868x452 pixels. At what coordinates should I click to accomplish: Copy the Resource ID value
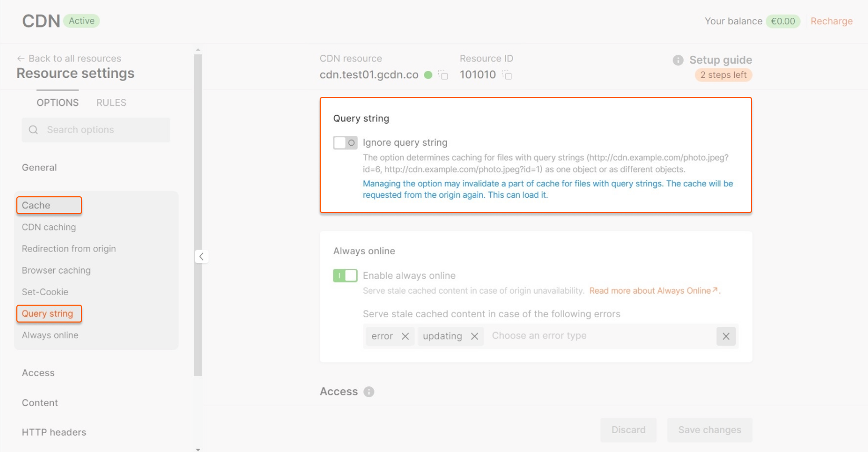tap(507, 75)
